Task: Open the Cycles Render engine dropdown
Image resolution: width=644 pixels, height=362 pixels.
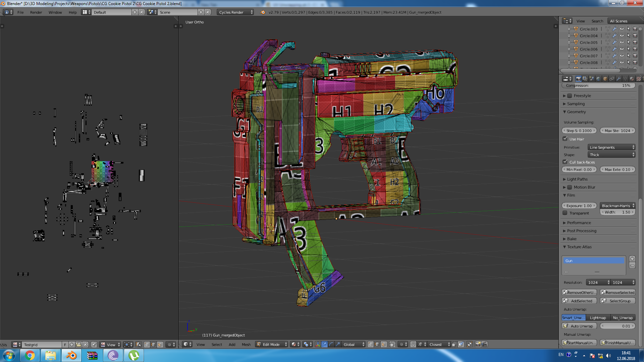Action: tap(235, 12)
